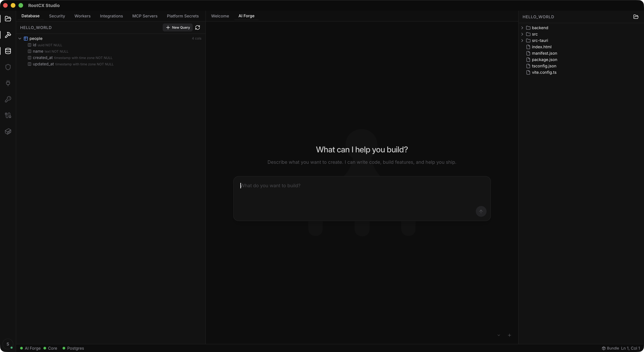Click the user avatar S at bottom left

click(8, 344)
